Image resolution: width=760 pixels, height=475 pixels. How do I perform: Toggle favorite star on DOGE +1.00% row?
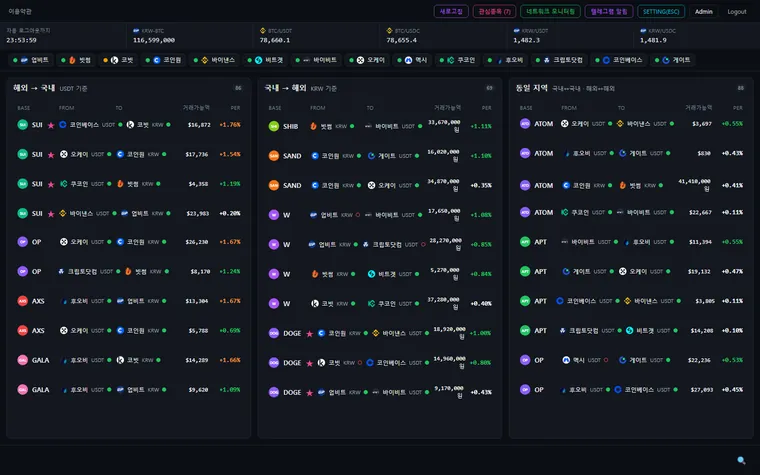coord(310,333)
